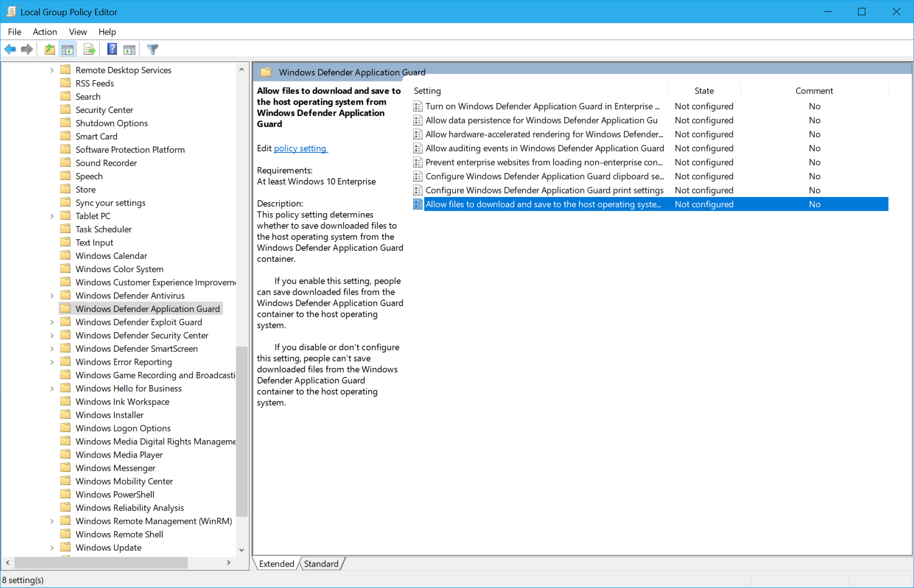Click the policy icon beside Configure print settings
Image resolution: width=914 pixels, height=588 pixels.
(x=417, y=190)
